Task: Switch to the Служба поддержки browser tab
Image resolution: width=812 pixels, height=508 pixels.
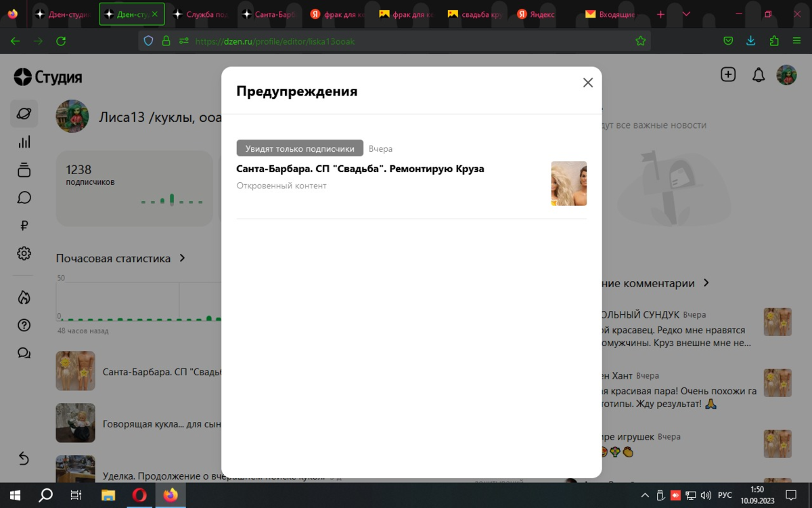Action: tap(200, 14)
